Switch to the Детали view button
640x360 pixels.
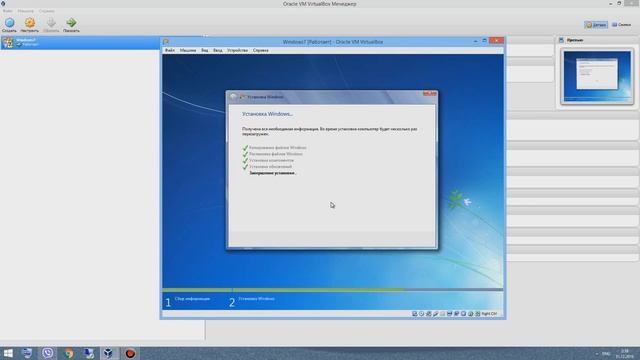(x=596, y=25)
